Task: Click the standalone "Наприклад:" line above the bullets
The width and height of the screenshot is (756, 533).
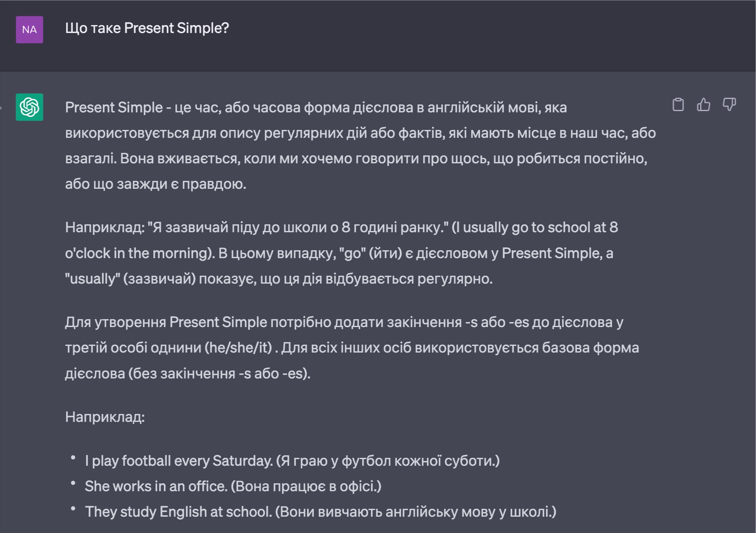Action: point(105,417)
